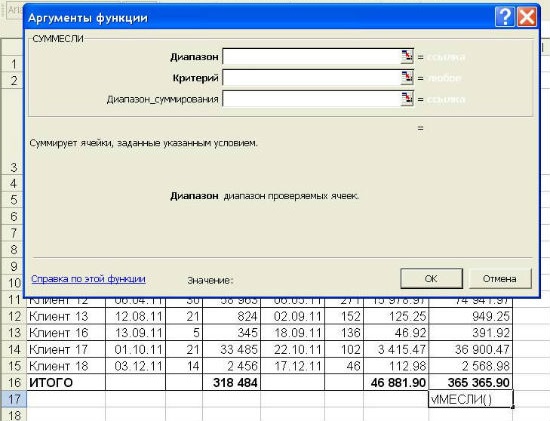Focus the Диапазон_суммирования input field
This screenshot has height=421, width=550.
(x=311, y=99)
